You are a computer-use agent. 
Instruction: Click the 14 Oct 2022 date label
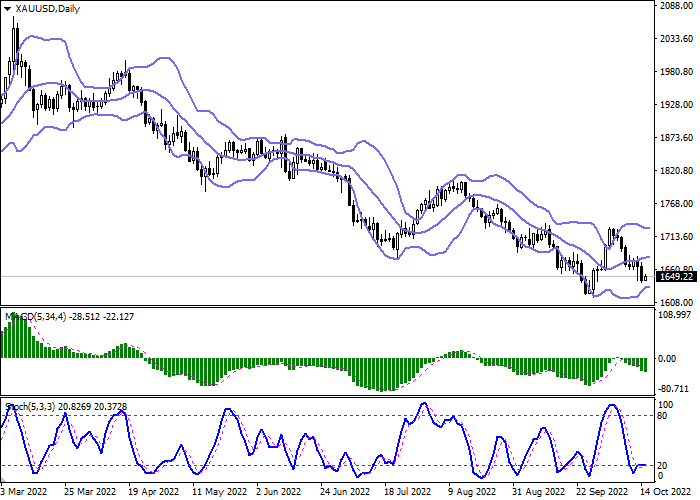pyautogui.click(x=665, y=492)
